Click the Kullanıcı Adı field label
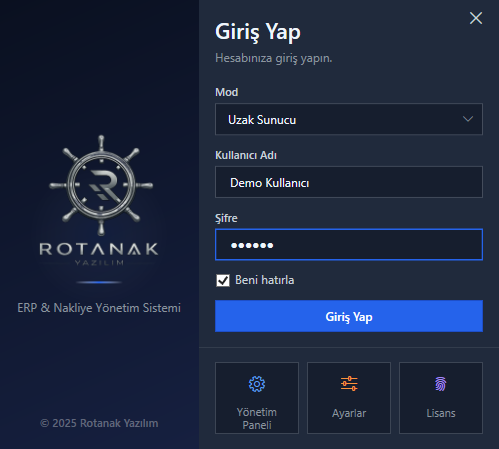This screenshot has width=499, height=449. (246, 155)
